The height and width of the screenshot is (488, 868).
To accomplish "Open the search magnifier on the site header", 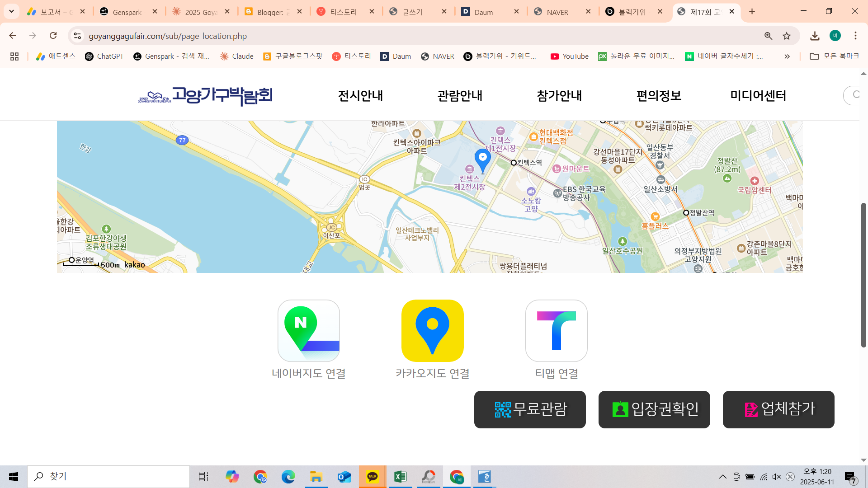I will tap(857, 95).
